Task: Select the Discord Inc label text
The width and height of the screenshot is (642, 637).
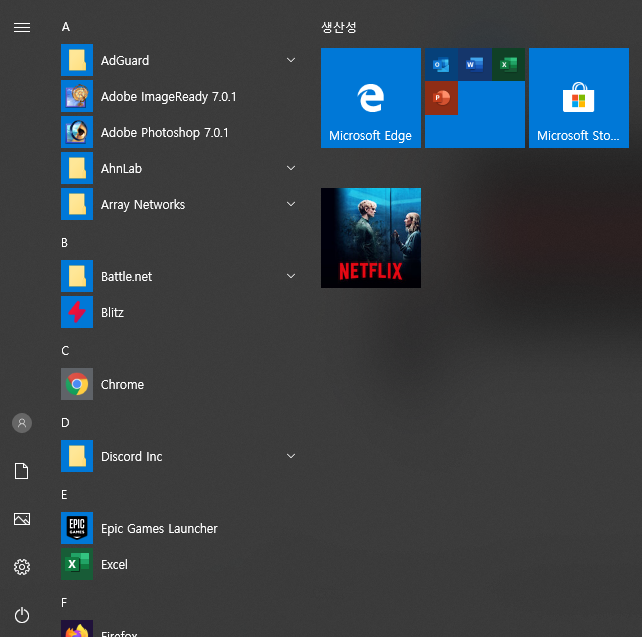Action: [132, 457]
